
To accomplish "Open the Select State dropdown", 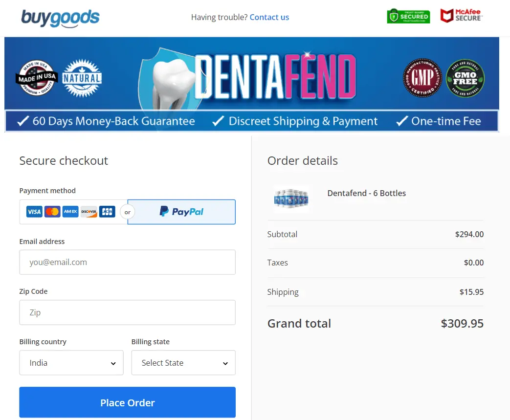I will (183, 363).
